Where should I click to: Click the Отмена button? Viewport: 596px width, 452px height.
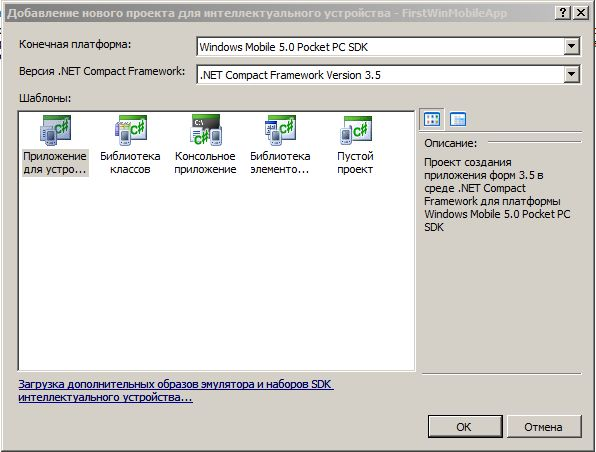tap(544, 427)
